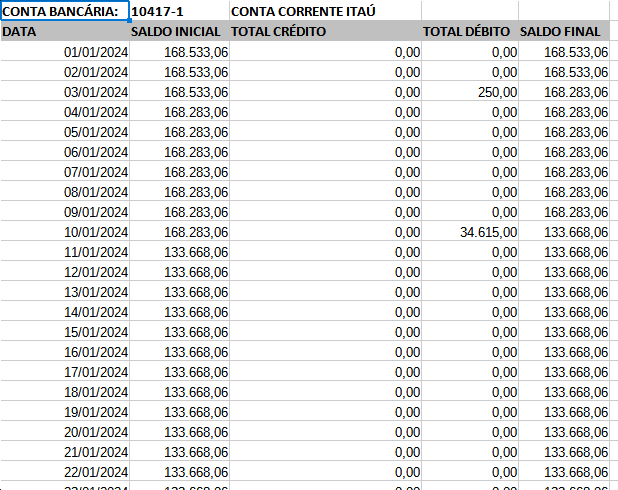Select saldo final in 22/01/2024 row
The image size is (618, 490).
(x=564, y=472)
